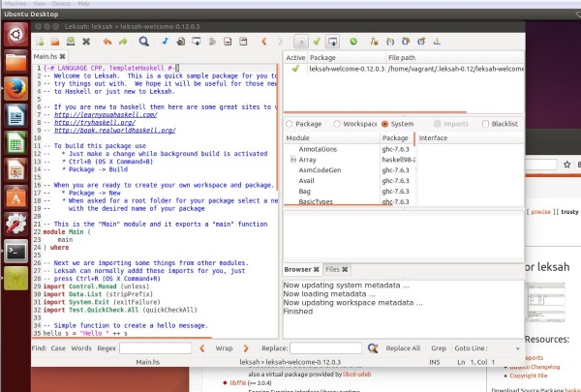Viewport: 581px width, 392px height.
Task: Click Copyright File link in background browser
Action: point(528,376)
